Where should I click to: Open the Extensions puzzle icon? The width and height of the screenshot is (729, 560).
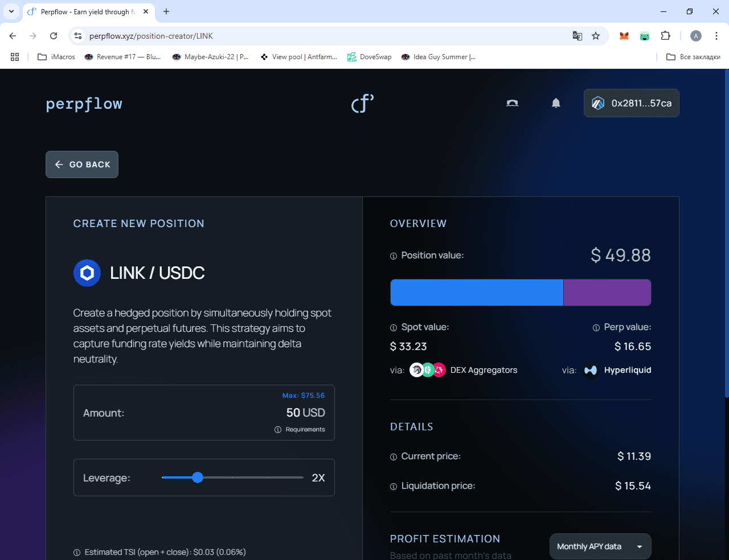pyautogui.click(x=665, y=36)
